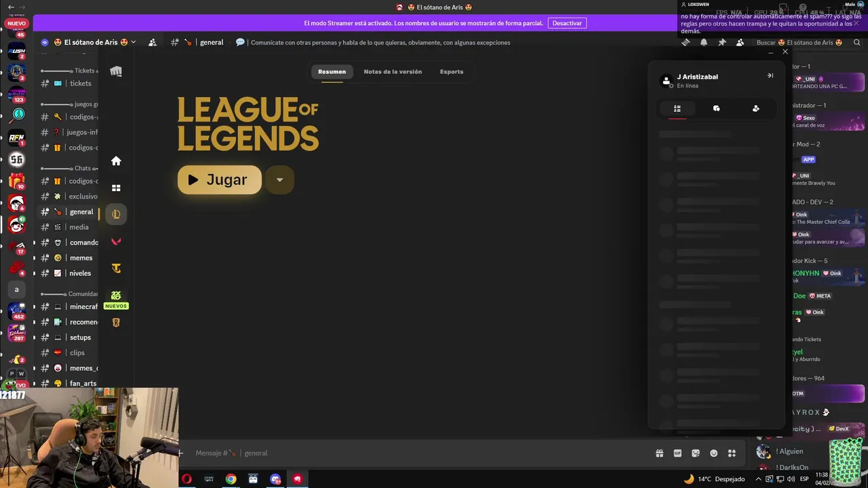The height and width of the screenshot is (488, 868).
Task: Select the League of Legends game icon
Action: (x=116, y=214)
